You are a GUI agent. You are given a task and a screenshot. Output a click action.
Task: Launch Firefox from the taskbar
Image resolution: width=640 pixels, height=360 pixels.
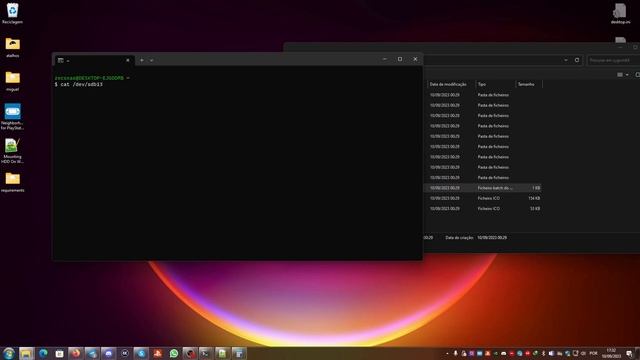tap(76, 353)
